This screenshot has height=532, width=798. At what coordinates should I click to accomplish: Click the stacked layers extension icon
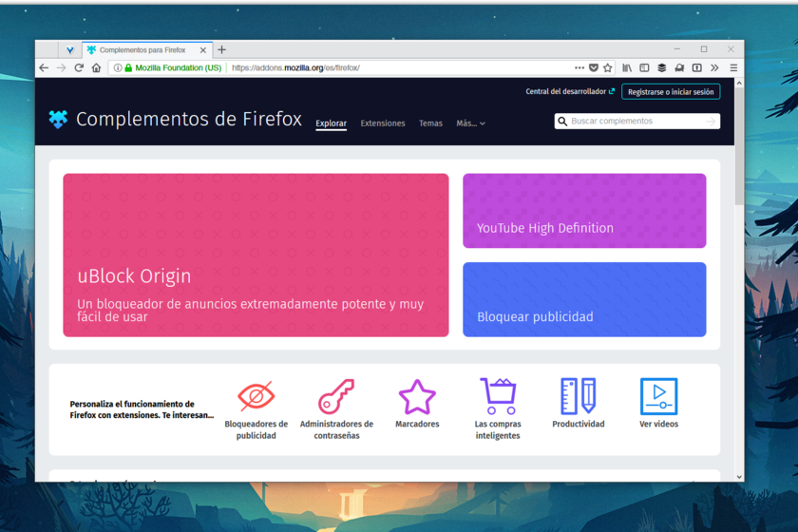[661, 67]
